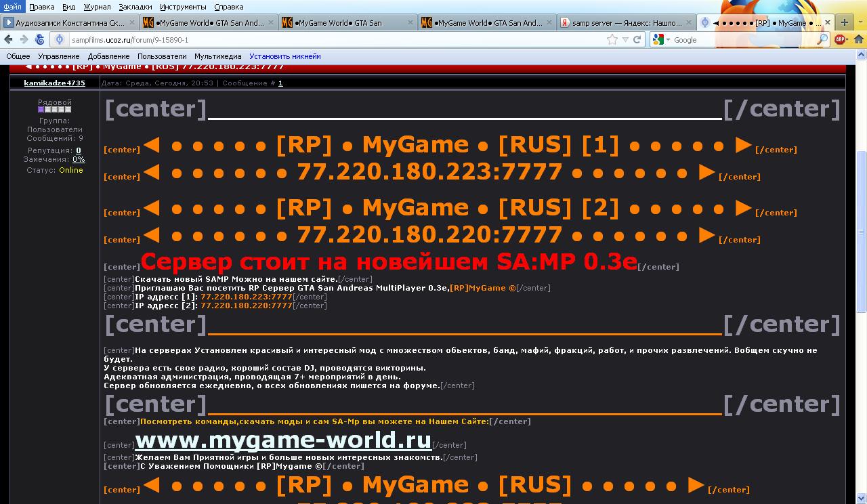Click the 'Сообщений: 9' text

[x=55, y=138]
